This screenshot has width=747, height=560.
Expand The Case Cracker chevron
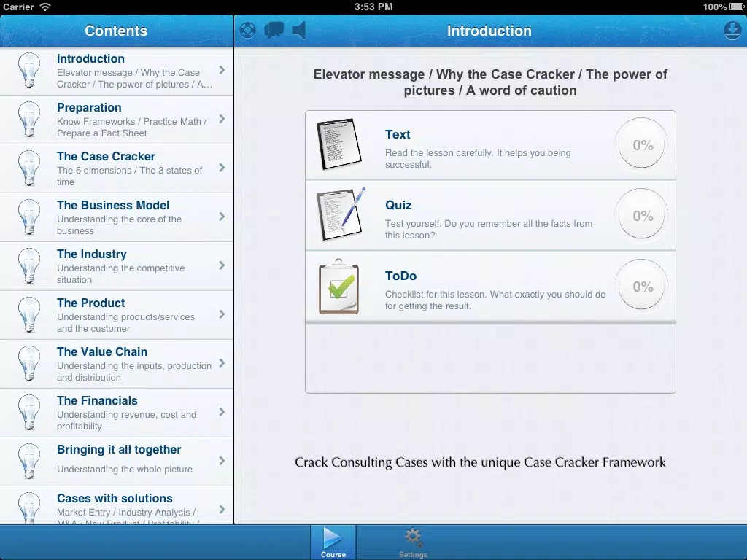click(222, 168)
